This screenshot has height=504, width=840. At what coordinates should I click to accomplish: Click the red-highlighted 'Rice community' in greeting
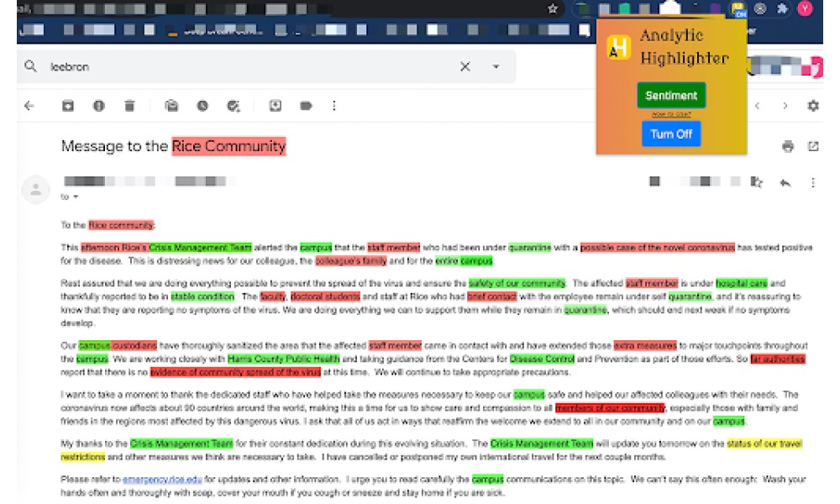point(121,225)
